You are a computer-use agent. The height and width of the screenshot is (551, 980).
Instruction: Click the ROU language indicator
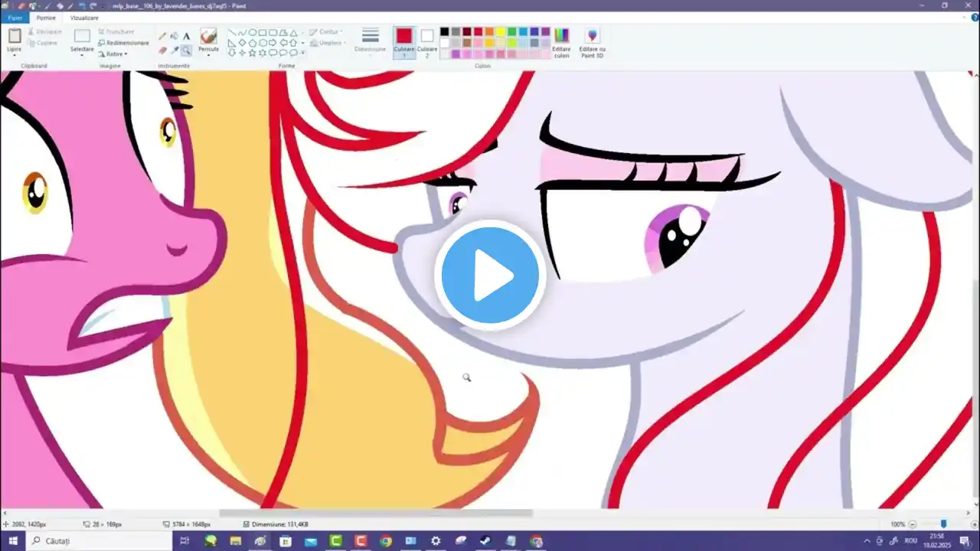(x=910, y=541)
